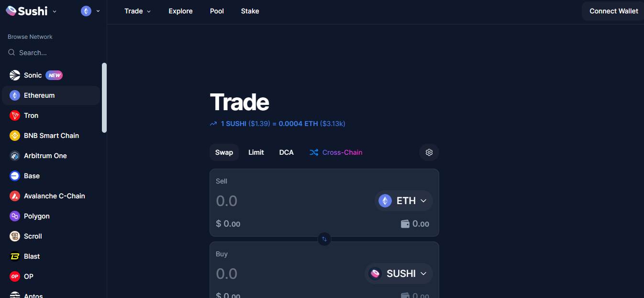Open the Ethereum network selector dropdown
644x298 pixels.
[90, 11]
